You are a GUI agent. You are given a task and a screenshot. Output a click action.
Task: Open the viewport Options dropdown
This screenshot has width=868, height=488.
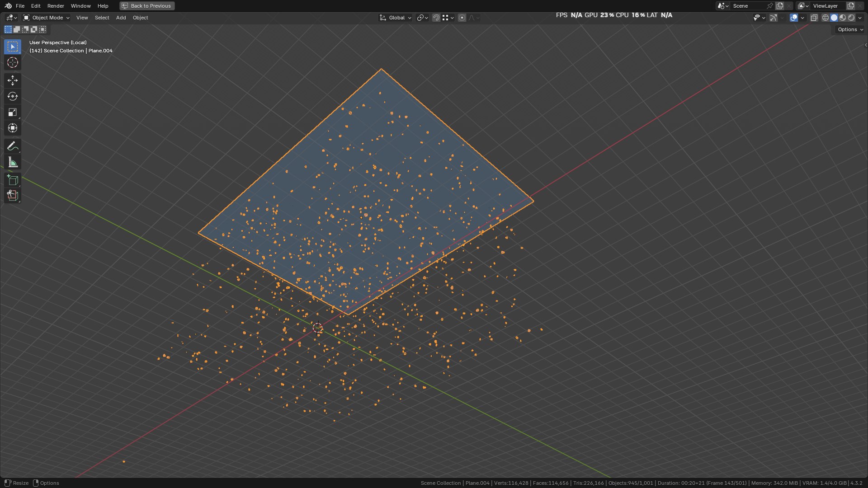click(850, 29)
